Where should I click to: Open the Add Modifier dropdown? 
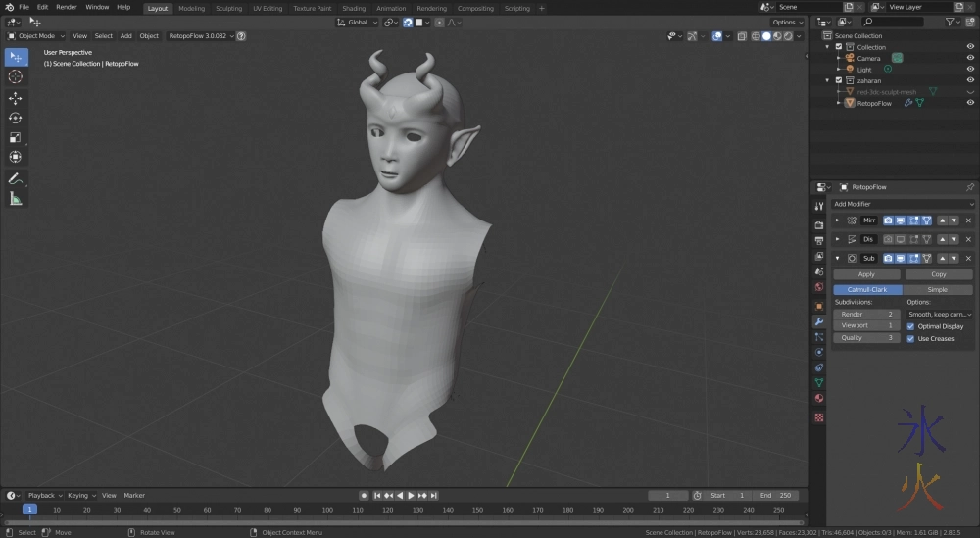(902, 204)
